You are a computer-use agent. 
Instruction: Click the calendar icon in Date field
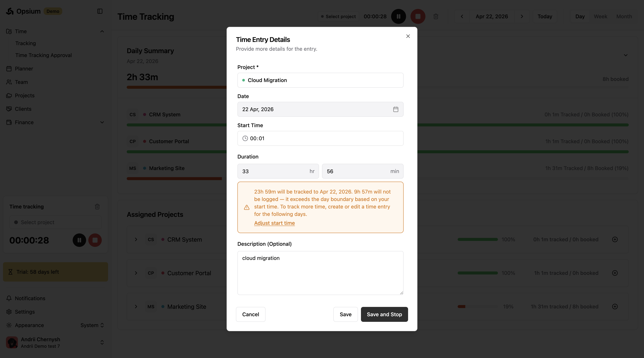395,109
